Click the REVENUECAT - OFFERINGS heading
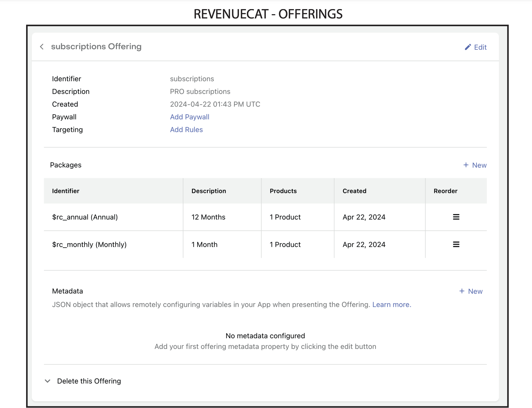 pyautogui.click(x=268, y=14)
